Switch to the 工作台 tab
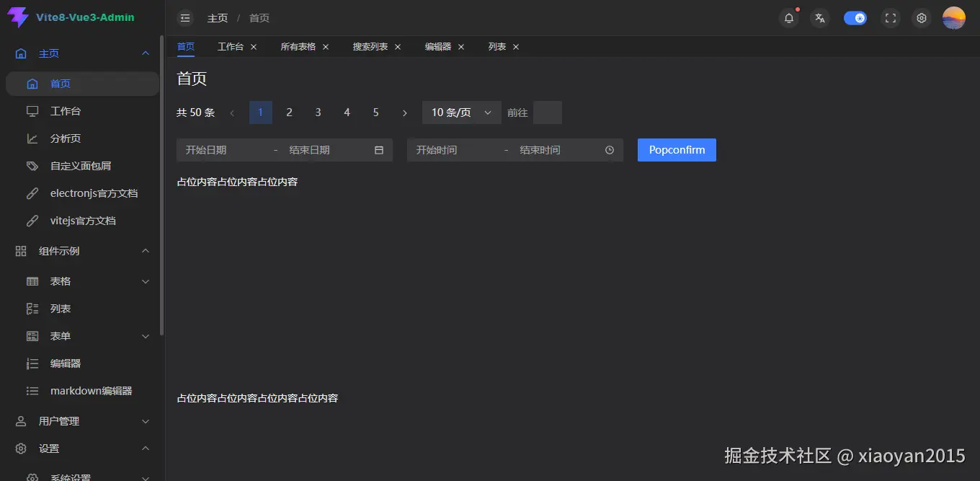The width and height of the screenshot is (980, 481). tap(231, 47)
